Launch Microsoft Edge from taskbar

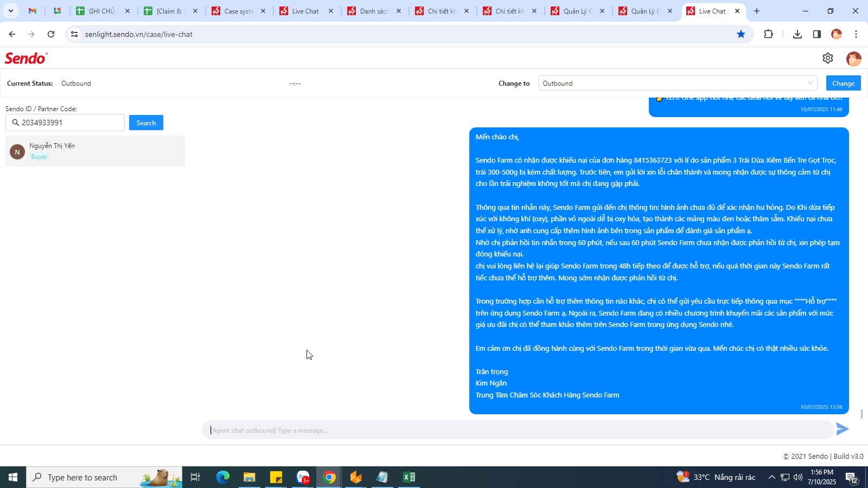223,477
